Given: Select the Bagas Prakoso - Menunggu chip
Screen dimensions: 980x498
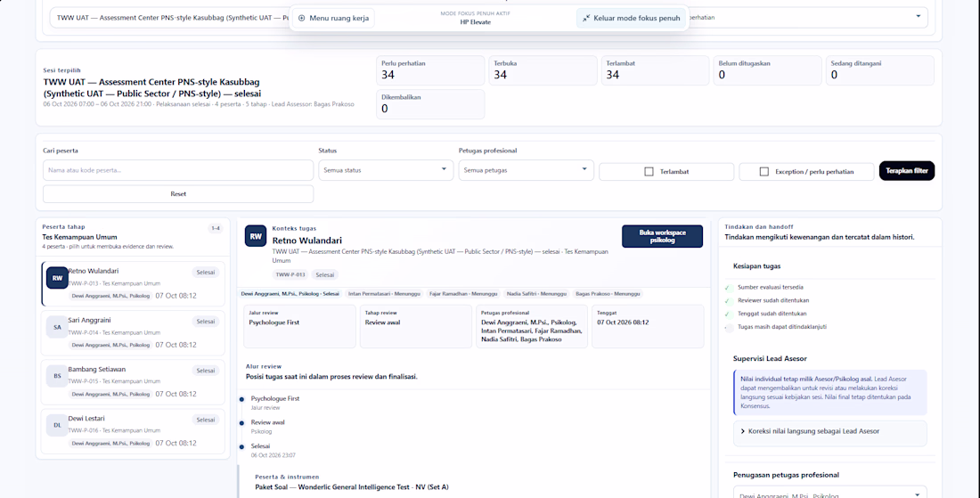Looking at the screenshot, I should (608, 294).
